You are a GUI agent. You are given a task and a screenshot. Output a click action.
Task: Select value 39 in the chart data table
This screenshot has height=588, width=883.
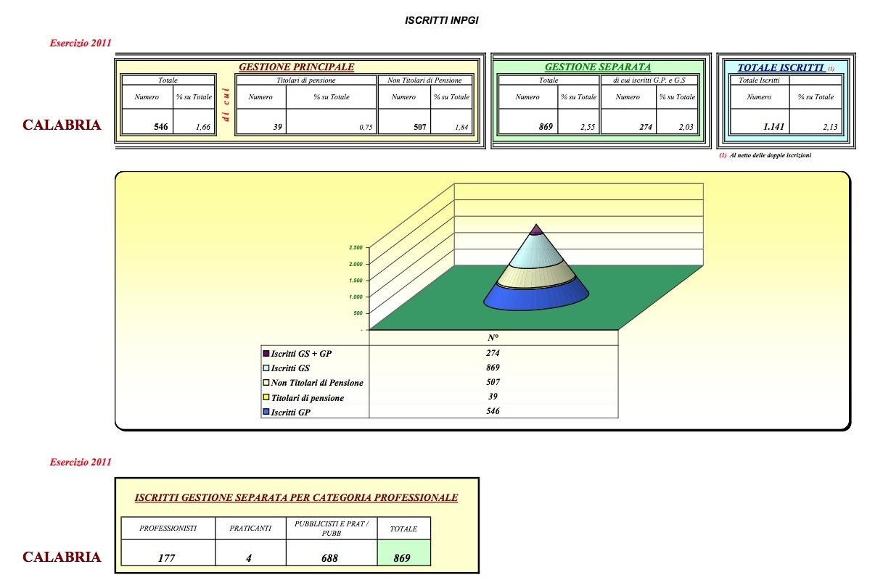(493, 397)
